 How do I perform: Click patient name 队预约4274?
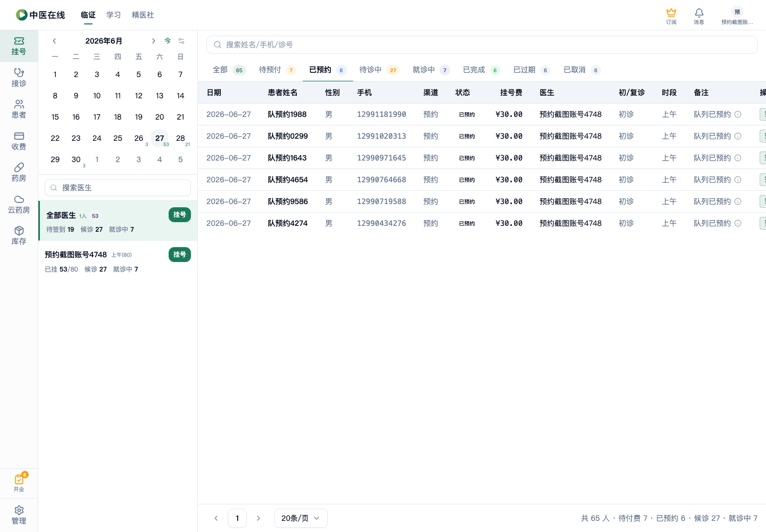point(288,223)
